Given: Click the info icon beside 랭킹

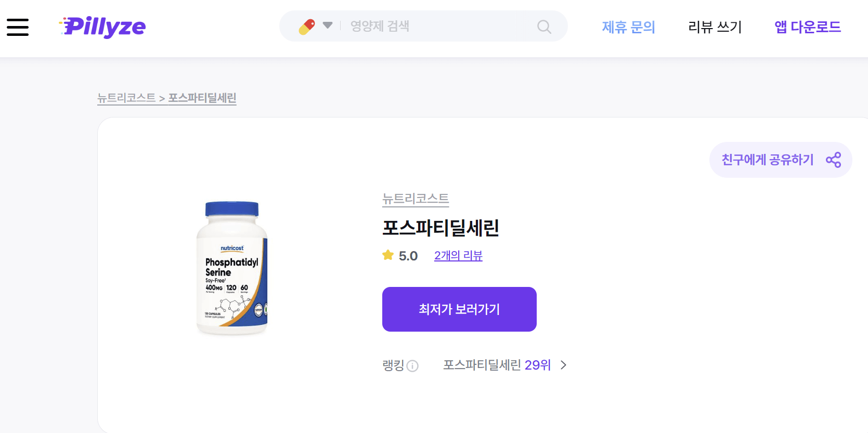Looking at the screenshot, I should point(413,366).
